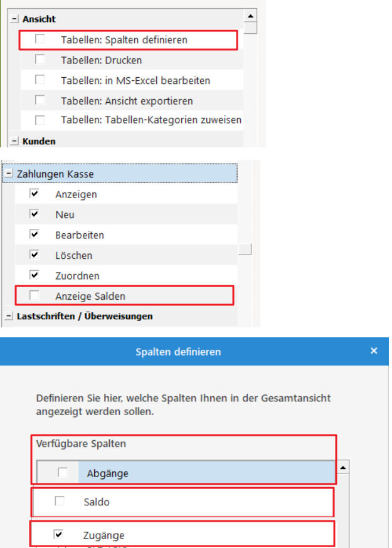This screenshot has height=548, width=392.
Task: Uncheck the Löschen permission
Action: (34, 255)
